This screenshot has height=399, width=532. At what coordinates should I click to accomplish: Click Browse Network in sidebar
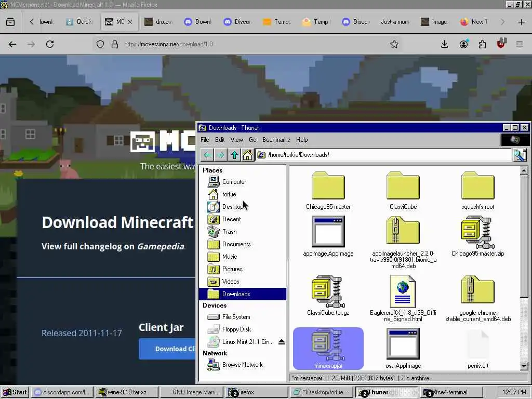[243, 365]
